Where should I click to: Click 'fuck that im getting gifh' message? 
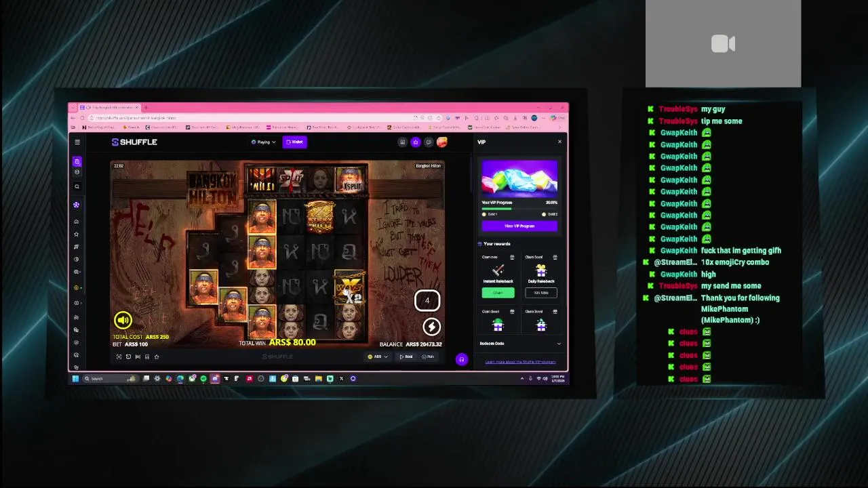741,251
